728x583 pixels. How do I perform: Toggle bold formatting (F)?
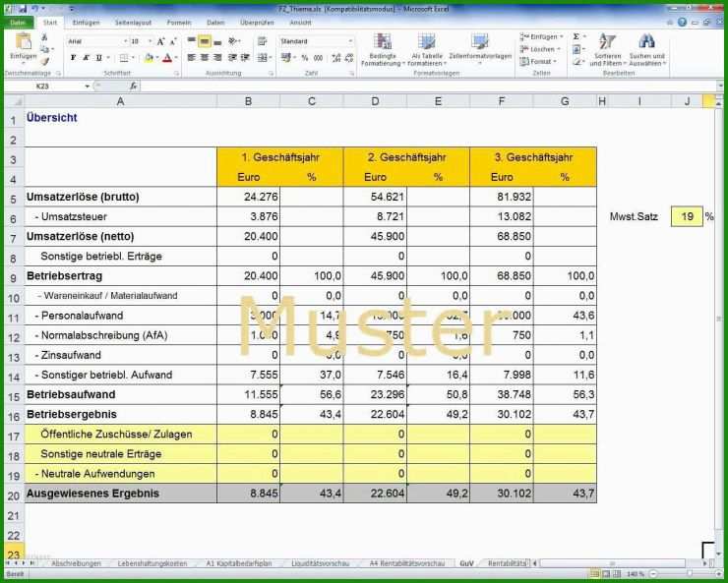click(73, 57)
